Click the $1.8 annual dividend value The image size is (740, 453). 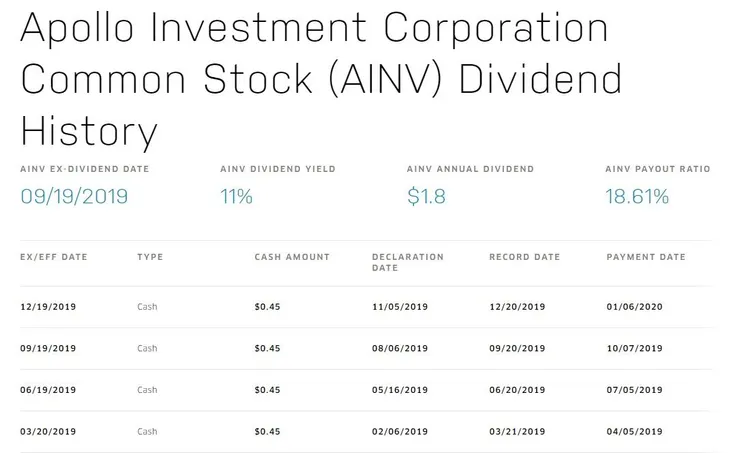[x=426, y=197]
